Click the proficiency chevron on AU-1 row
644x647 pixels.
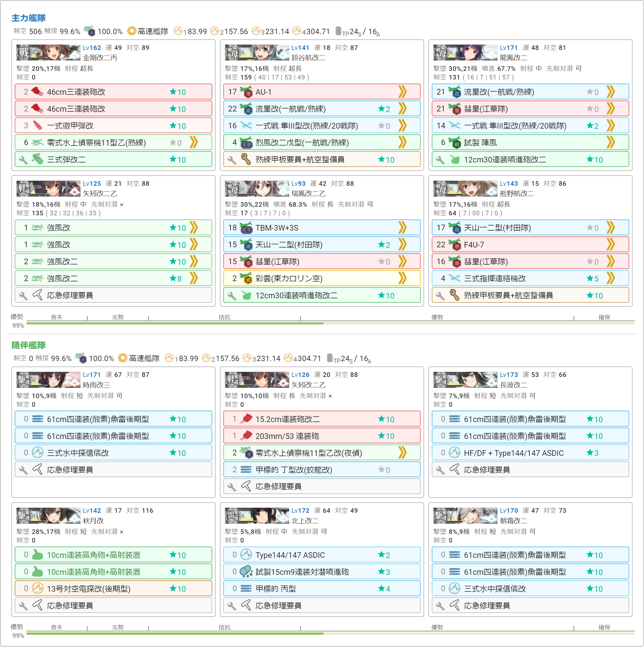[x=402, y=92]
